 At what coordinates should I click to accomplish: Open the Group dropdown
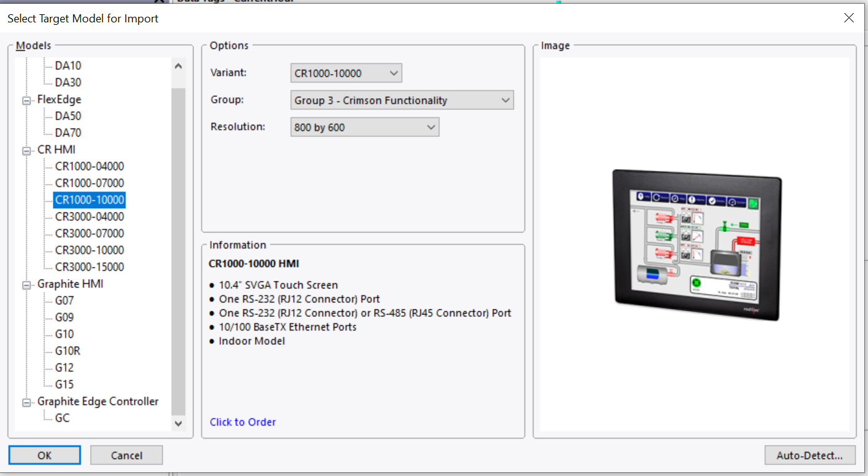[x=402, y=100]
